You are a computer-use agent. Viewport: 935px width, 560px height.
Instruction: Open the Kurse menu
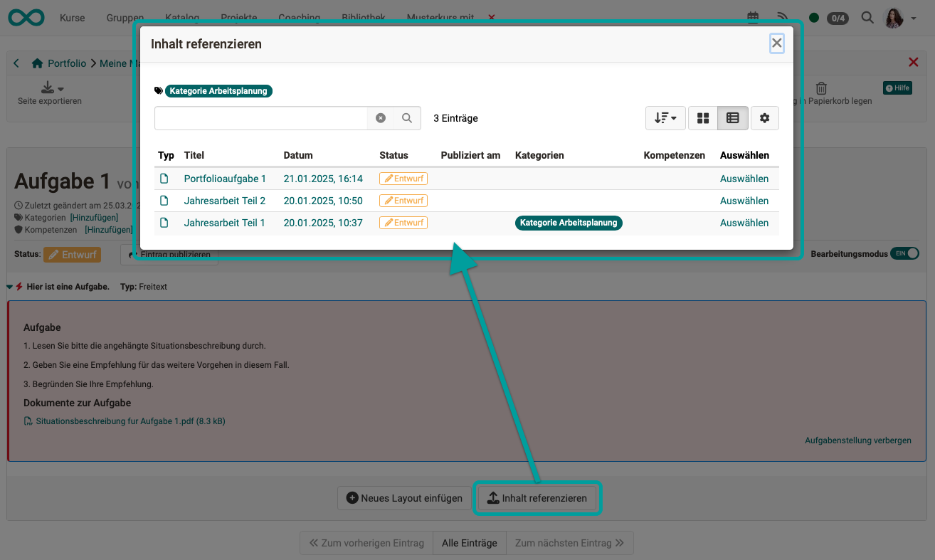click(x=72, y=17)
